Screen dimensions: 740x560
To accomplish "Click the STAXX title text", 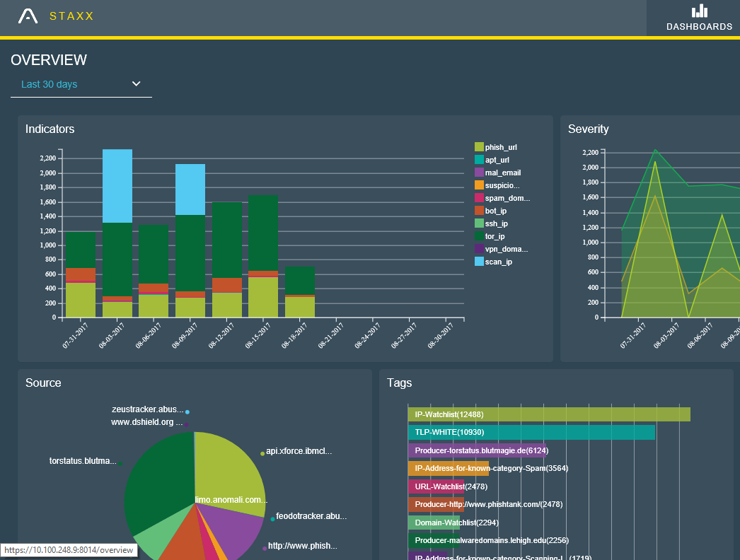I will [71, 16].
